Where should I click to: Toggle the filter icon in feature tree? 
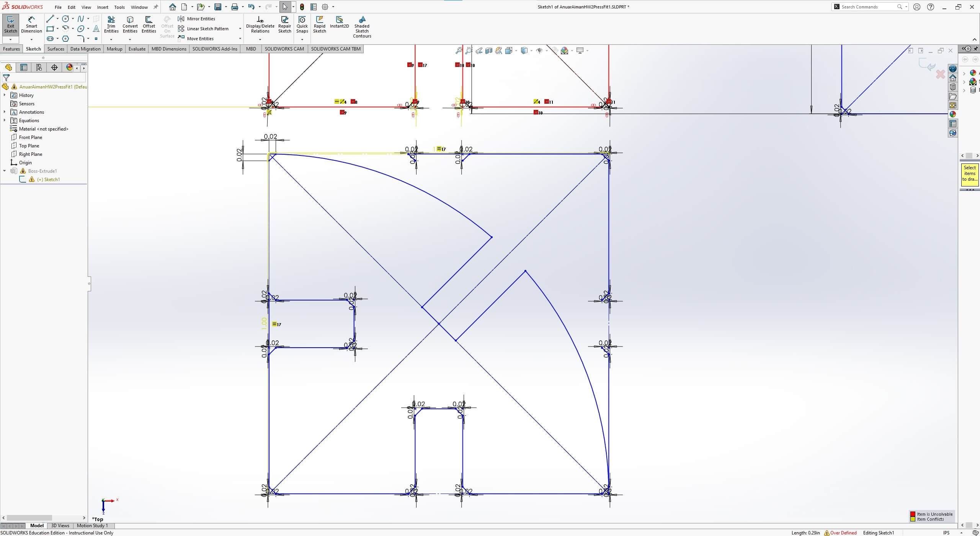[6, 77]
